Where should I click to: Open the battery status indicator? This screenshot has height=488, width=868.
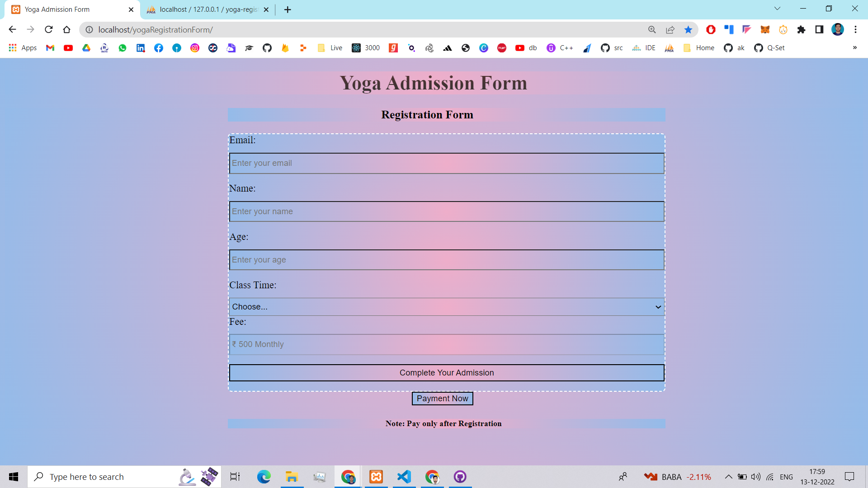pos(741,476)
